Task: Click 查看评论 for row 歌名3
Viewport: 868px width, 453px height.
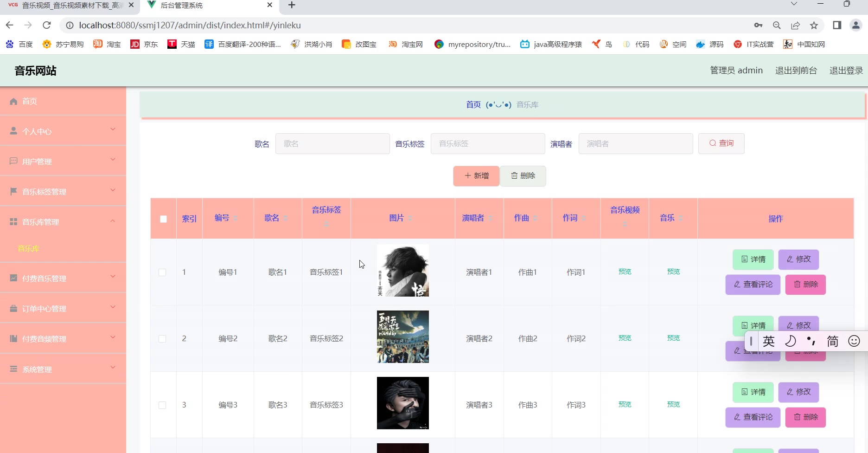Action: pos(753,417)
